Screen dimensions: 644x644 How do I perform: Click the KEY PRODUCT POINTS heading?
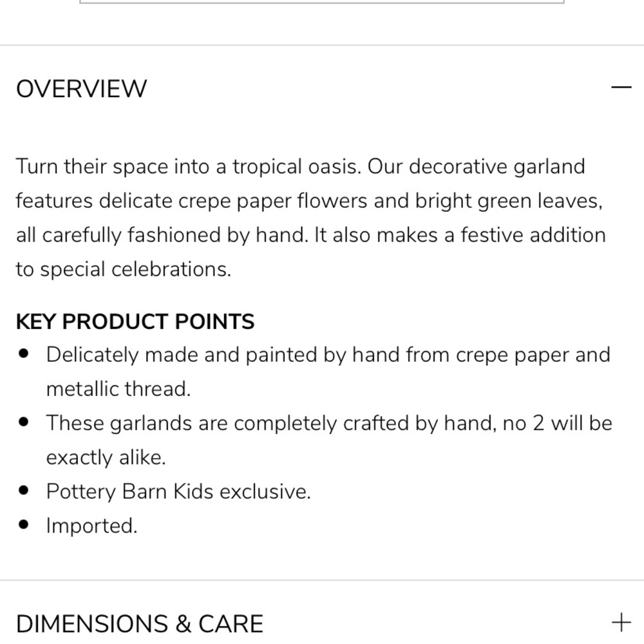(x=135, y=321)
